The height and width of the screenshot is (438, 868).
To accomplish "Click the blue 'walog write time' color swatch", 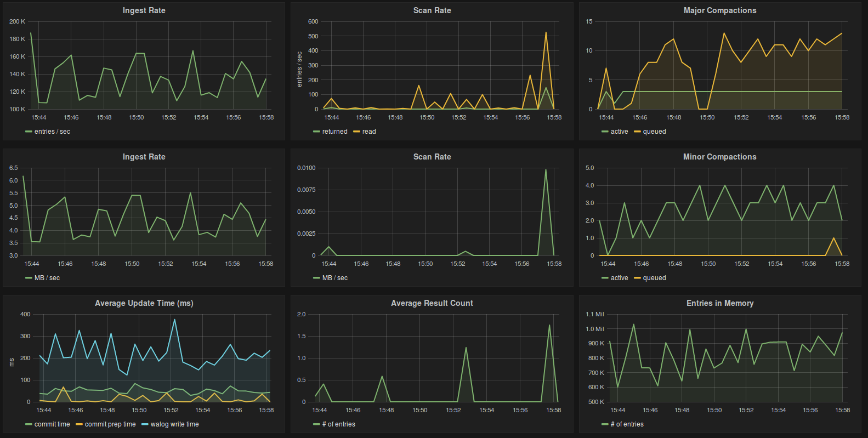I will point(145,424).
